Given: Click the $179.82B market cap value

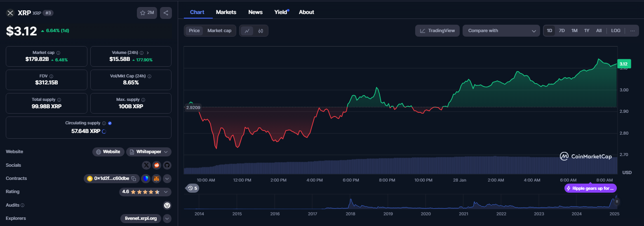Looking at the screenshot, I should pos(37,59).
